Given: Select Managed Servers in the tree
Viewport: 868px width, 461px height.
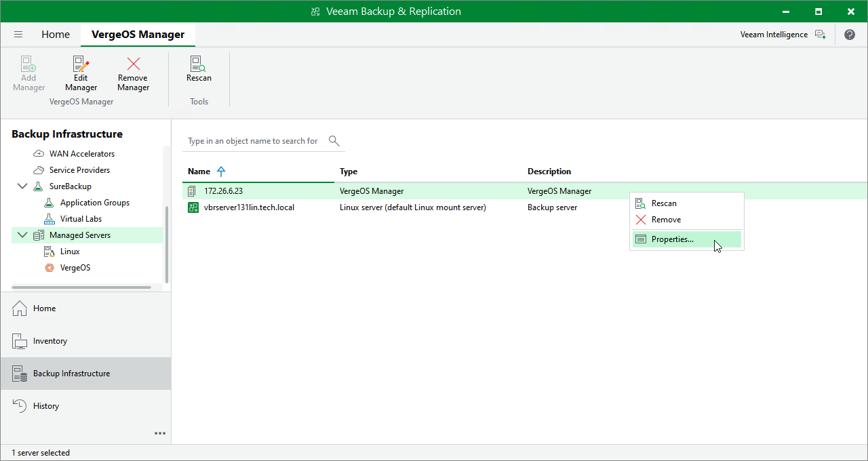Looking at the screenshot, I should pyautogui.click(x=80, y=235).
